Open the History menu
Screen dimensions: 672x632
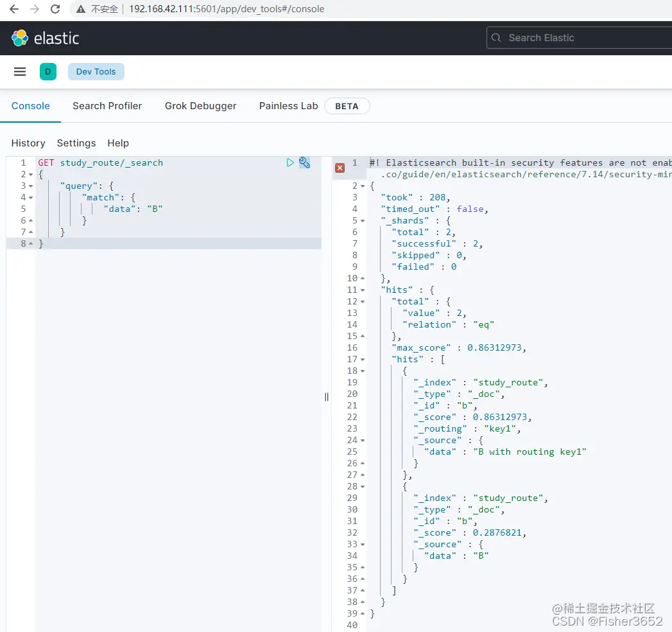tap(28, 143)
